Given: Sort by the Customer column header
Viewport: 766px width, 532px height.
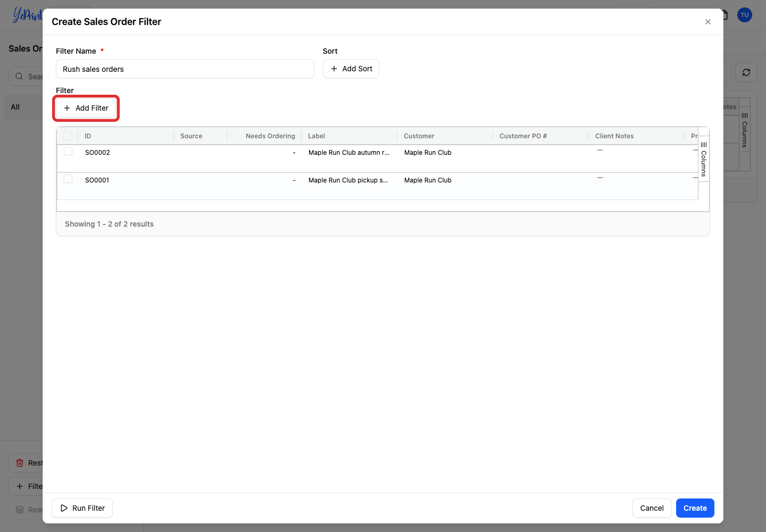Looking at the screenshot, I should pos(419,136).
